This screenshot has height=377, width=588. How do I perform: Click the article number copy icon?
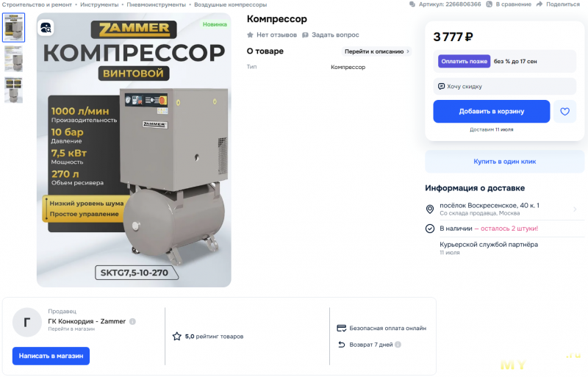[x=412, y=4]
